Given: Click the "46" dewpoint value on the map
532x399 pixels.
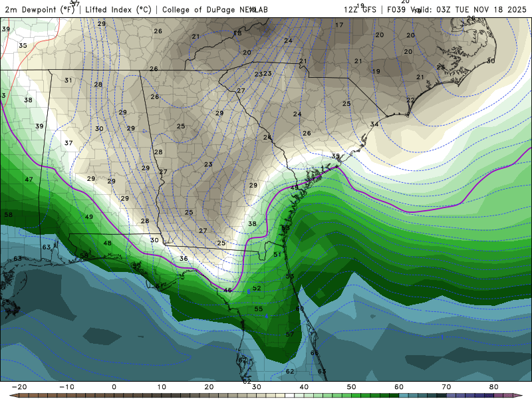Looking at the screenshot, I should tap(227, 291).
